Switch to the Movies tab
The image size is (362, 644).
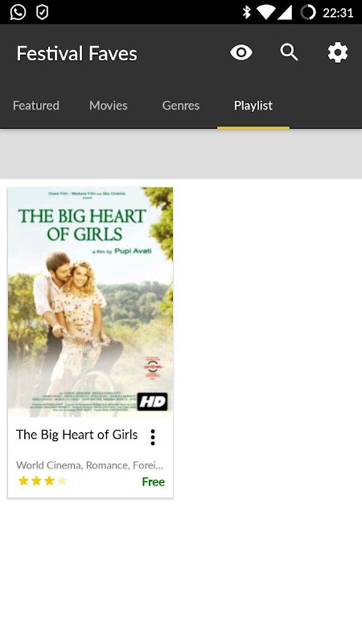(109, 105)
